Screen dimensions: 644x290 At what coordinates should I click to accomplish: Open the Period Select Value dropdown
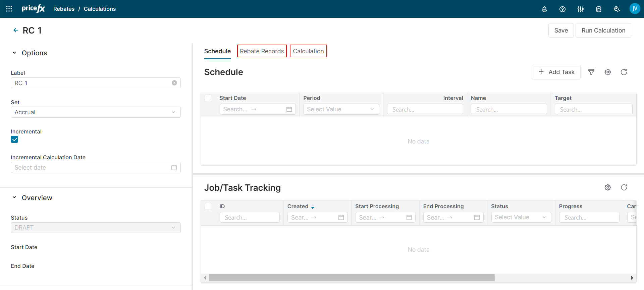pyautogui.click(x=341, y=109)
